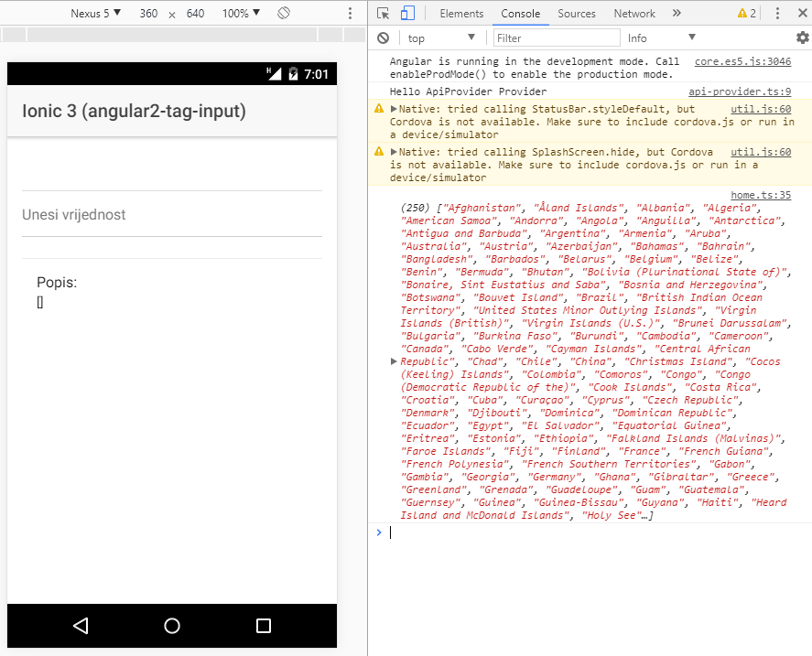Switch to the Network tab
The image size is (812, 656).
[x=634, y=14]
